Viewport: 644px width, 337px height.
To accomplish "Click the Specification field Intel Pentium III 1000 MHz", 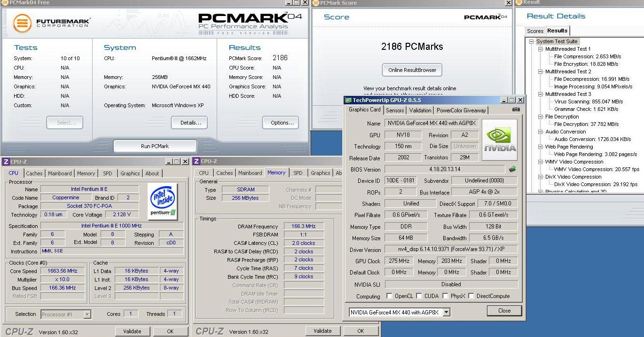I will pos(112,226).
